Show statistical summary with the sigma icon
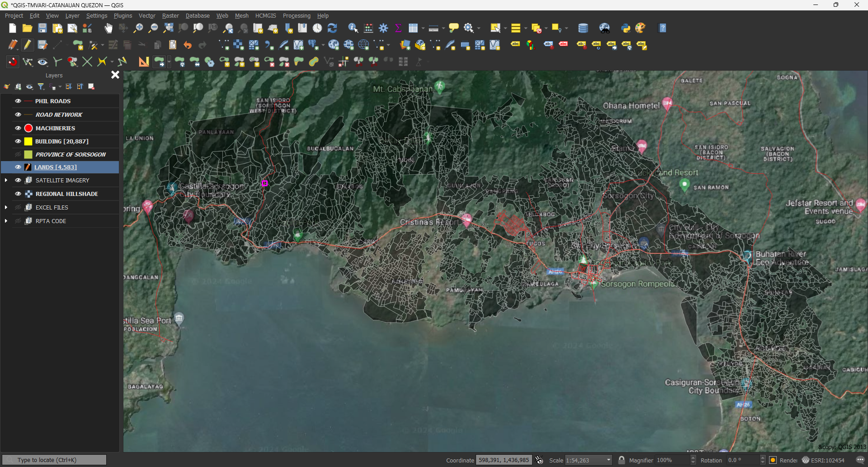Screen dimensions: 868x467 (397, 28)
